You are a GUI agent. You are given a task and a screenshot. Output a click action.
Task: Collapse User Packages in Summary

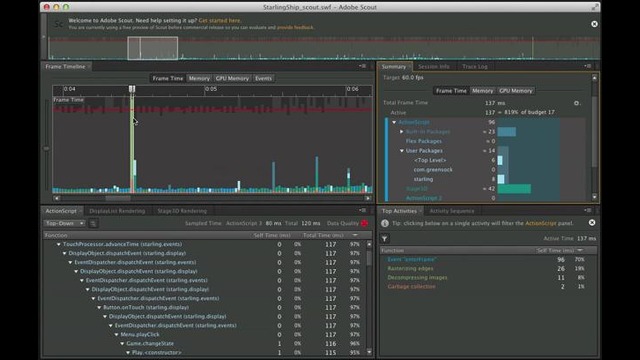point(402,151)
